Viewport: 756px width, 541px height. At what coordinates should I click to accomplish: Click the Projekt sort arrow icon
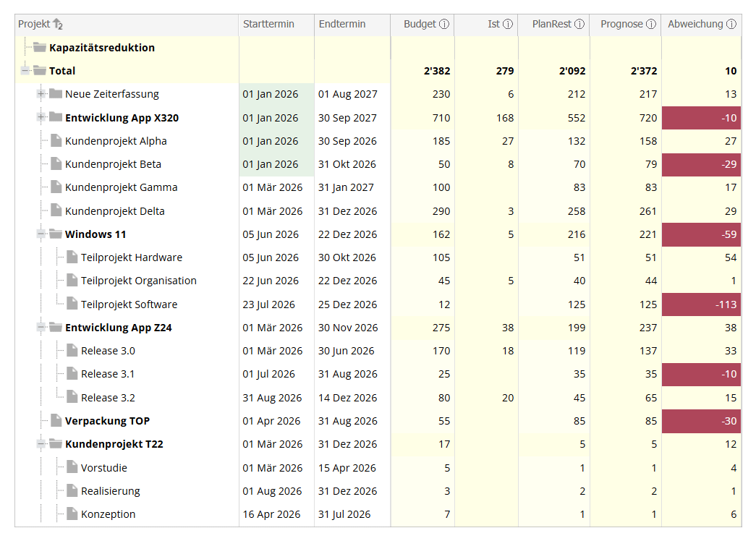[x=58, y=25]
